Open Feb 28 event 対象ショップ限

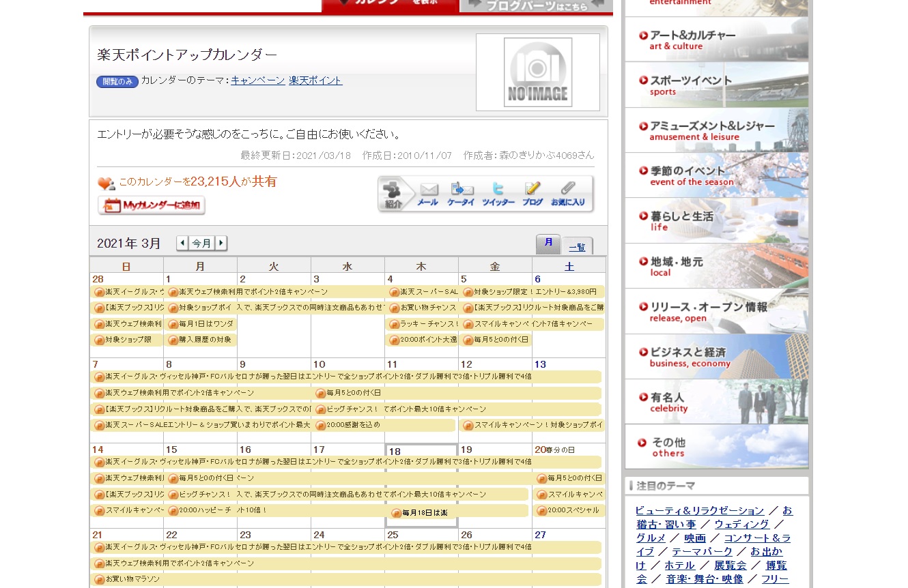point(128,340)
